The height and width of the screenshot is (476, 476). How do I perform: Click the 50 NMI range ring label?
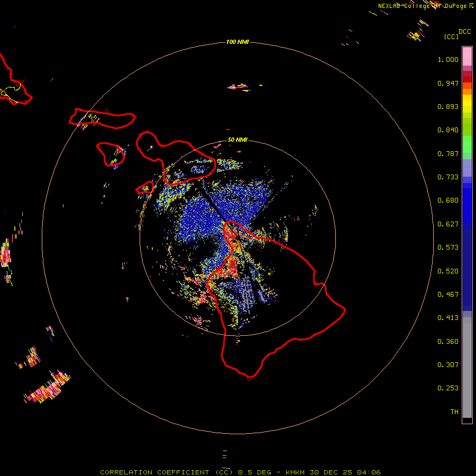(x=237, y=140)
